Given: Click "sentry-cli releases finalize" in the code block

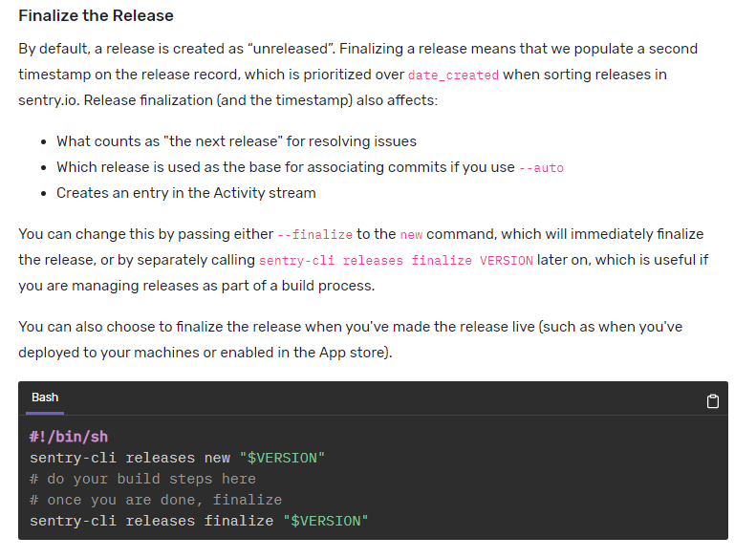Looking at the screenshot, I should tap(153, 521).
